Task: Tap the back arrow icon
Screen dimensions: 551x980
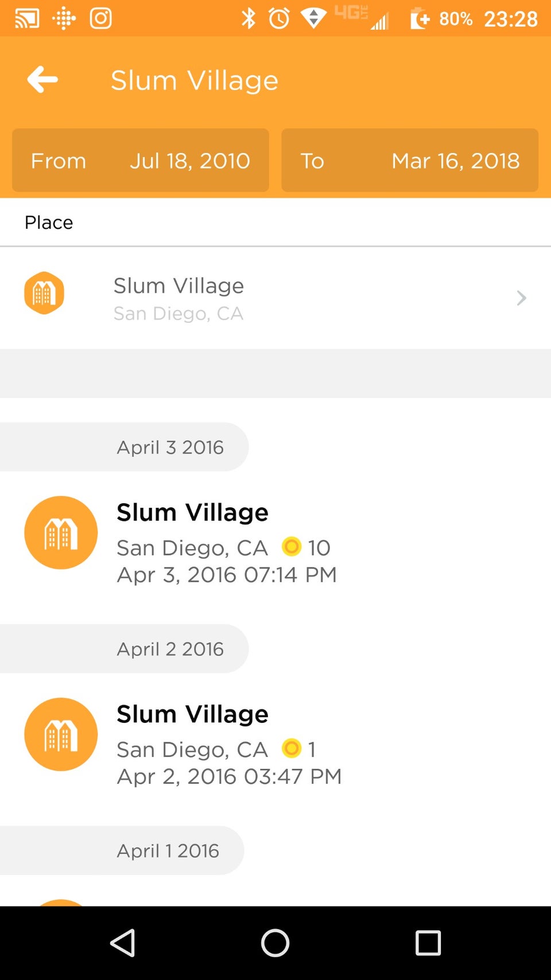Action: point(42,79)
